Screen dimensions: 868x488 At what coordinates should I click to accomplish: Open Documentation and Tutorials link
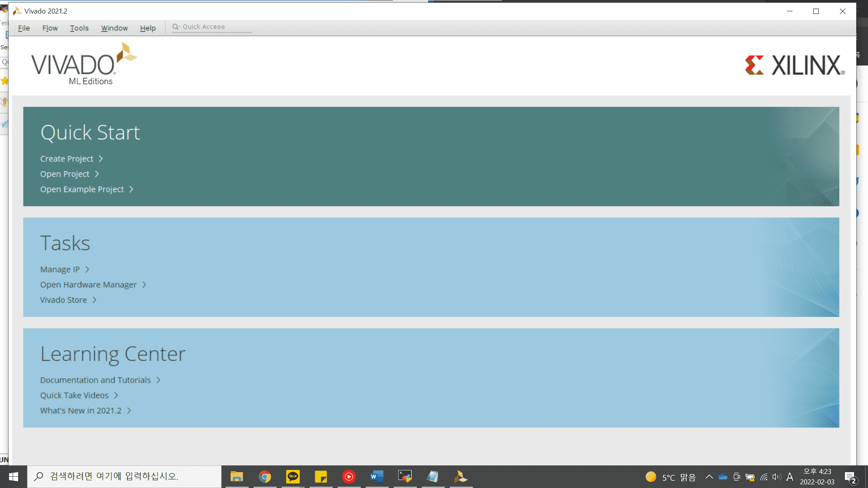(x=95, y=380)
